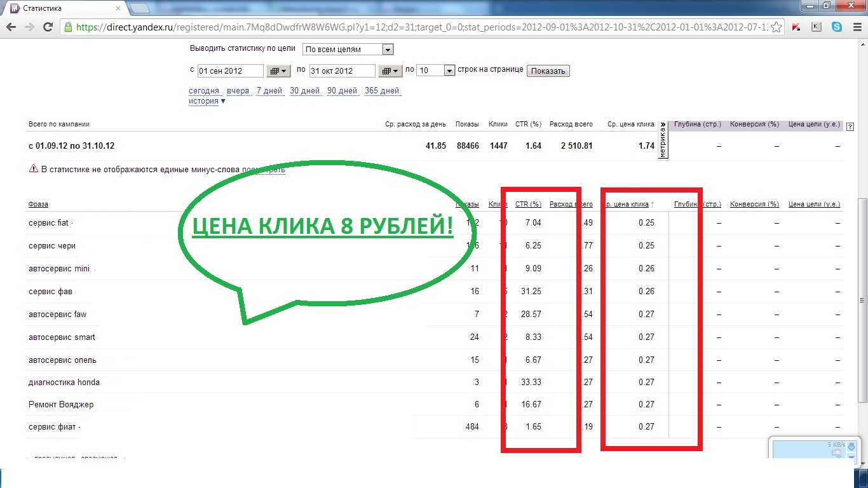Click the phrase сервис фав

(x=50, y=292)
